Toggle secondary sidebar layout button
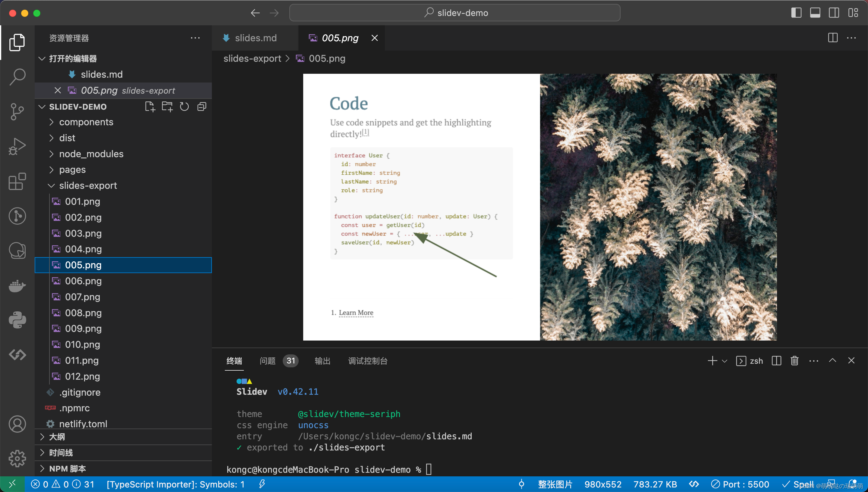The height and width of the screenshot is (492, 868). pos(834,13)
